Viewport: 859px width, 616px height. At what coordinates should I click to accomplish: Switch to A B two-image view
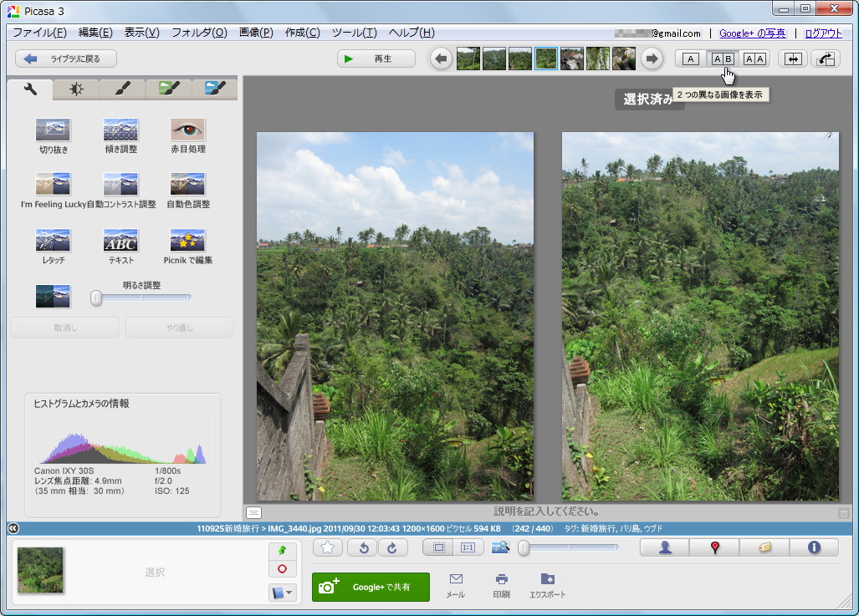723,59
